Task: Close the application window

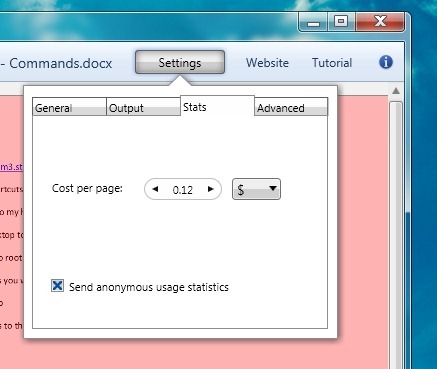Action: coord(380,22)
